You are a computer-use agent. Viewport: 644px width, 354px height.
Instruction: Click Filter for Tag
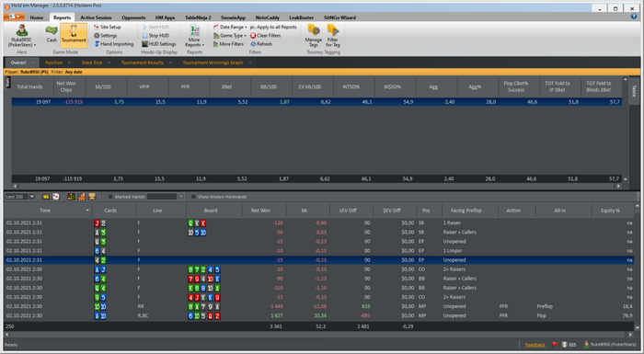point(333,35)
